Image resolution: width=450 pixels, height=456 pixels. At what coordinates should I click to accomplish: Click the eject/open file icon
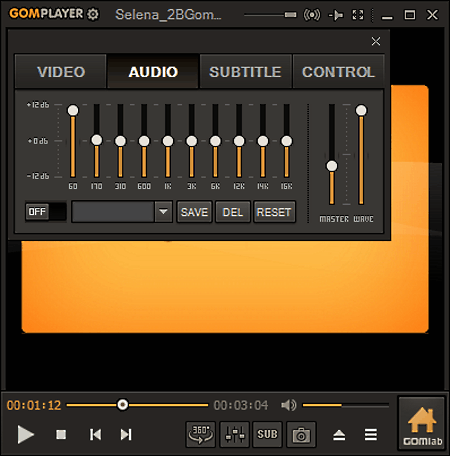pos(339,435)
